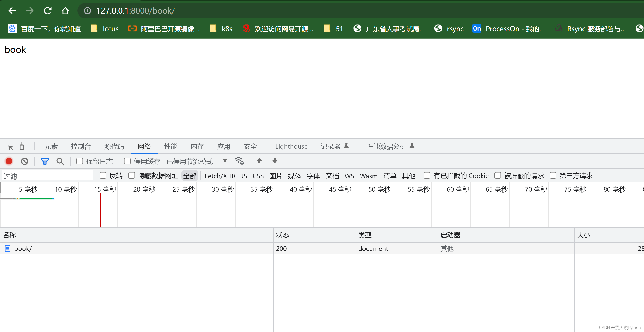
Task: Switch to the 安全 tab
Action: pos(250,146)
